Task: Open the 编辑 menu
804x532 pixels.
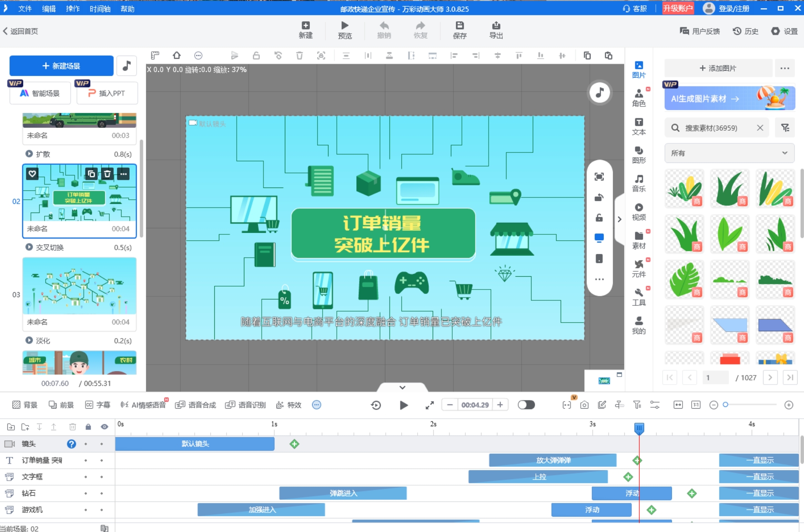Action: pyautogui.click(x=49, y=9)
